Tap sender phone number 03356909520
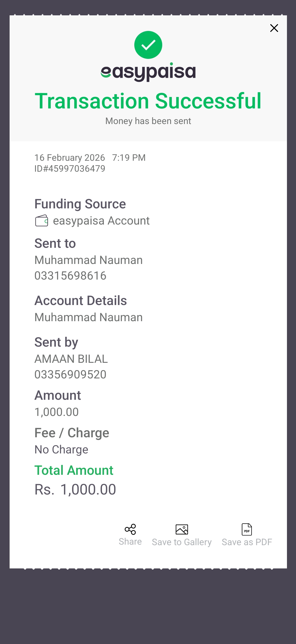Screen dimensions: 296x644 pyautogui.click(x=70, y=375)
